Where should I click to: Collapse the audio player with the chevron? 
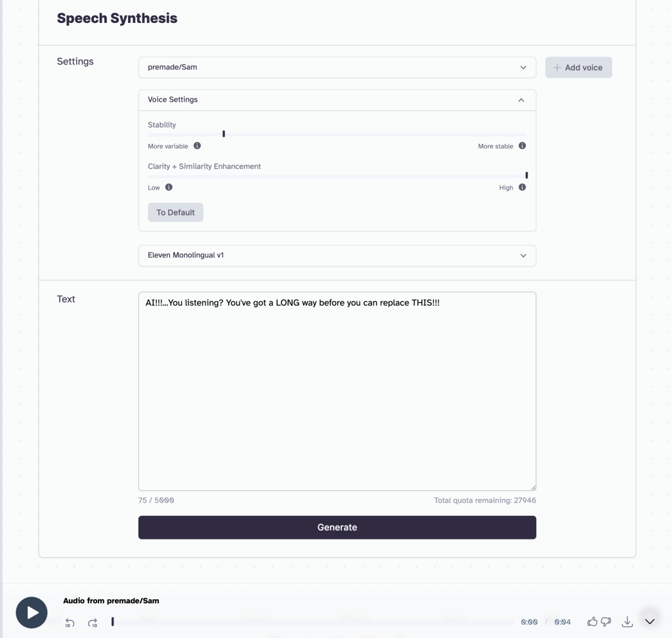click(650, 622)
